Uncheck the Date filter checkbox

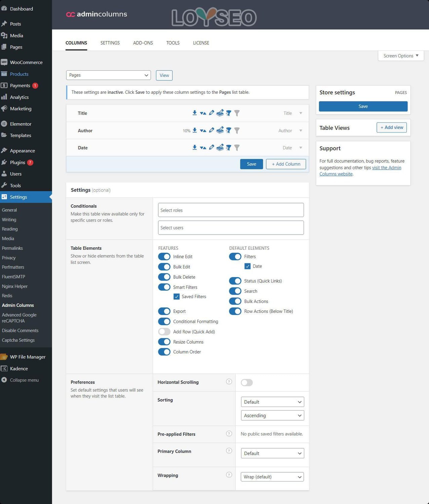(247, 266)
